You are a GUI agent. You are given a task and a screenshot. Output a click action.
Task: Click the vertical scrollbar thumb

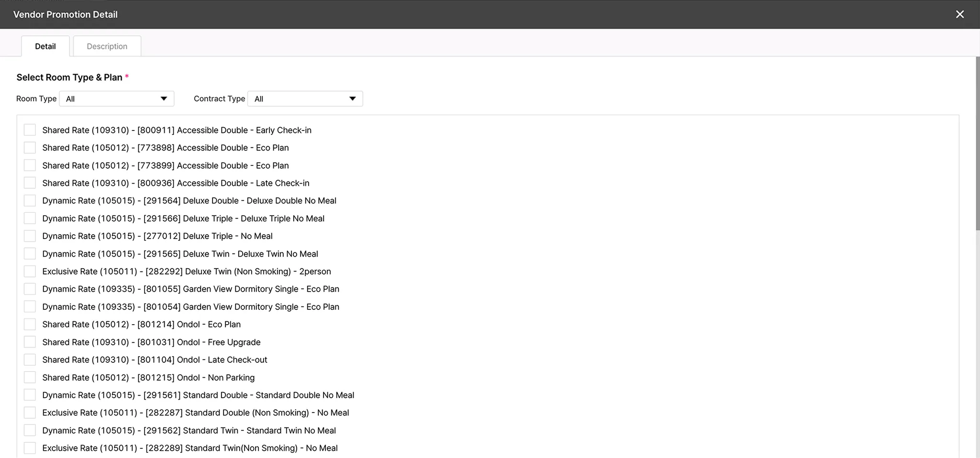tap(977, 143)
